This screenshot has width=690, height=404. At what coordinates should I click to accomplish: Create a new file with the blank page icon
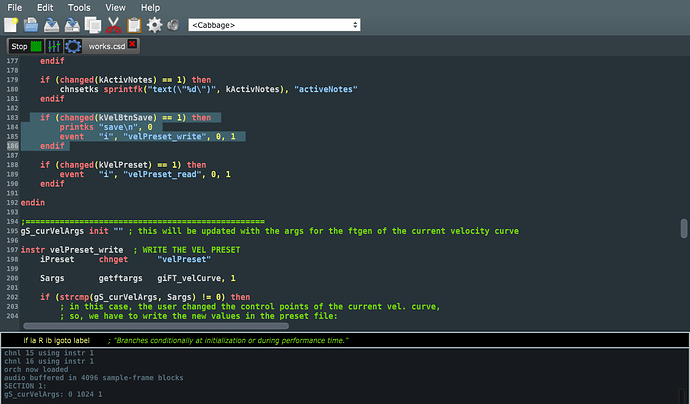click(x=11, y=25)
